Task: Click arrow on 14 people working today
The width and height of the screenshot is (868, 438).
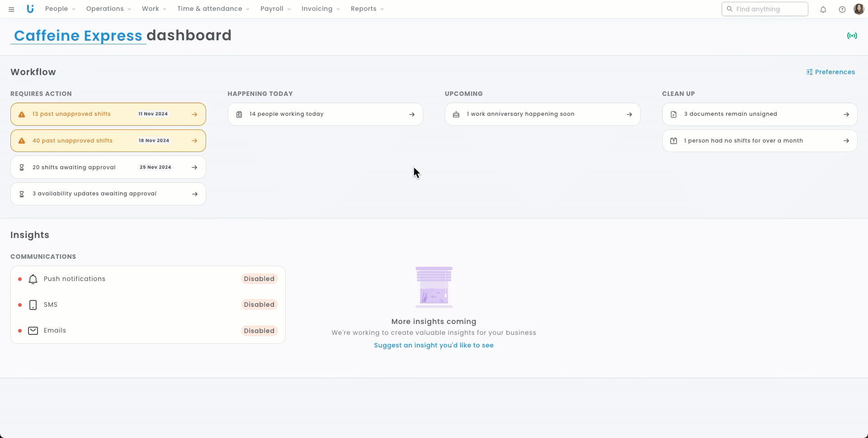Action: coord(411,114)
